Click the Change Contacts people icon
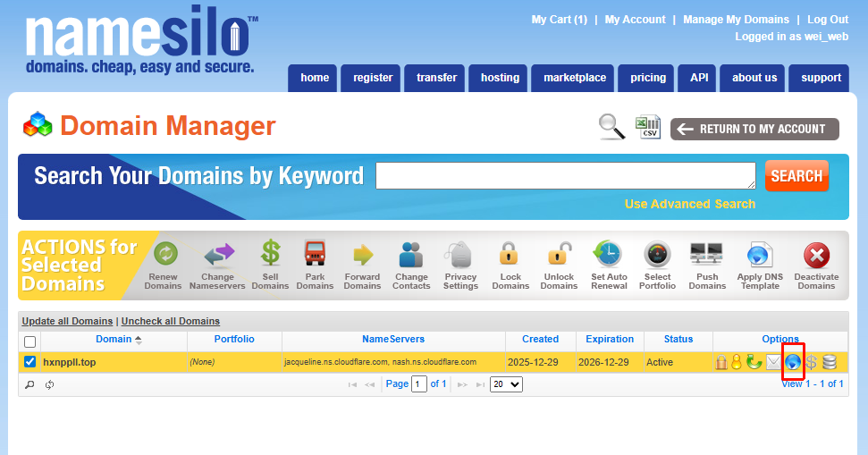The width and height of the screenshot is (868, 455). coord(411,255)
